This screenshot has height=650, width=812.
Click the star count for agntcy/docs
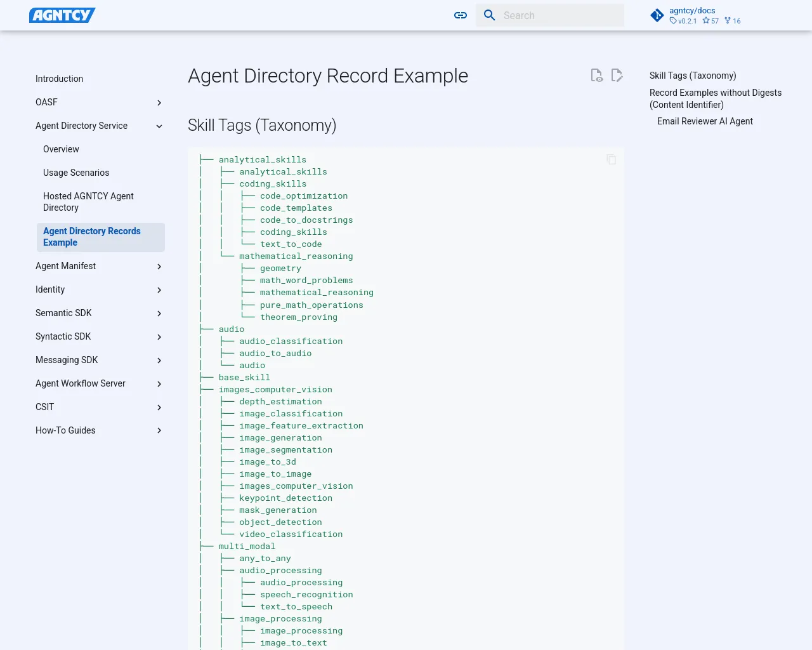(x=710, y=21)
